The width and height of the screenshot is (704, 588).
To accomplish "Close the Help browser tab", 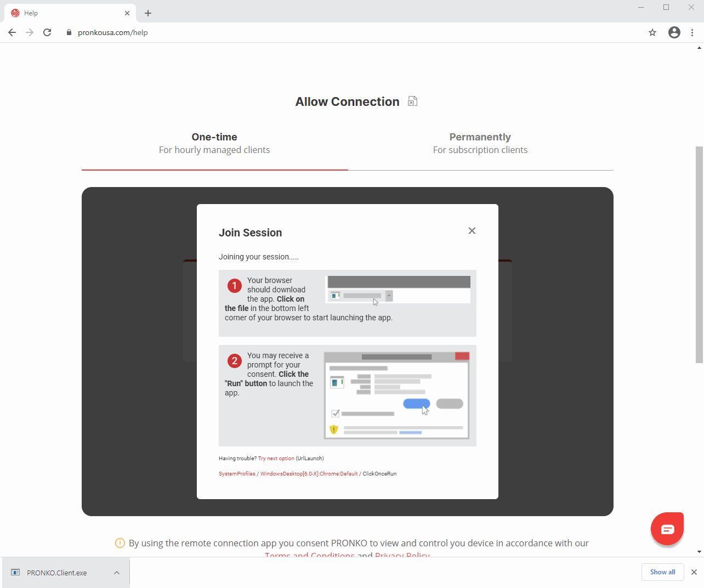I will 127,13.
